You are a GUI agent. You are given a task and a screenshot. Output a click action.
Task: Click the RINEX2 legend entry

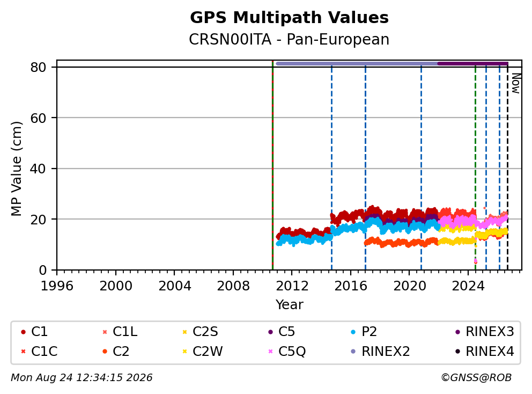pyautogui.click(x=381, y=352)
